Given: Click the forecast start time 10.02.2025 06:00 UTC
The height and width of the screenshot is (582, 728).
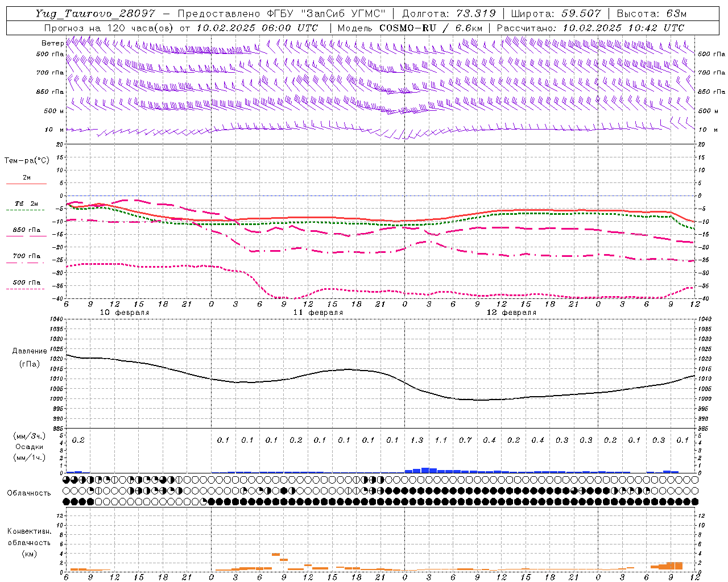Looking at the screenshot, I should pyautogui.click(x=257, y=28).
